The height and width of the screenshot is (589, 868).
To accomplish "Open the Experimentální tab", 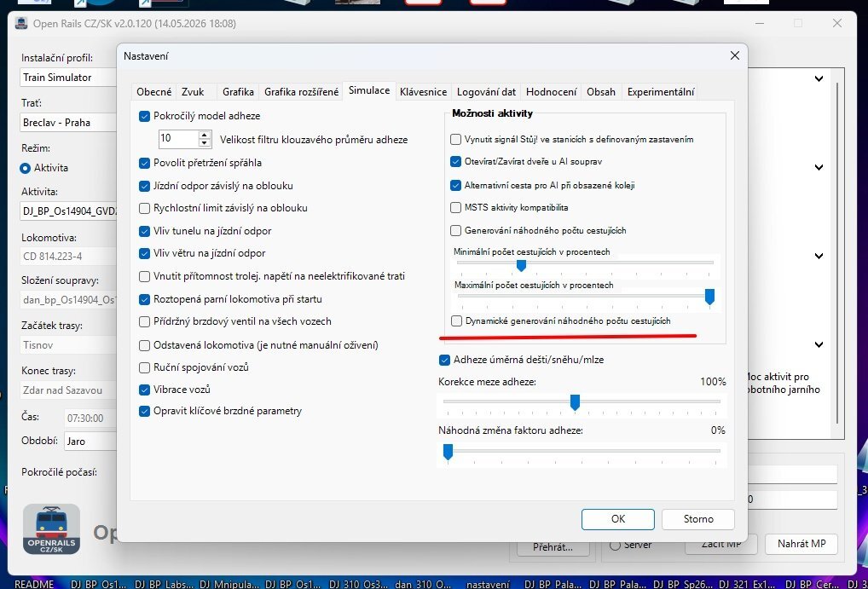I will pos(661,92).
